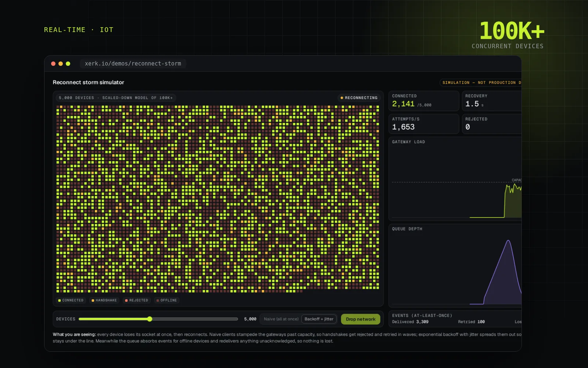This screenshot has height=368, width=588.
Task: Click the 5,000 devices slider value
Action: point(250,319)
